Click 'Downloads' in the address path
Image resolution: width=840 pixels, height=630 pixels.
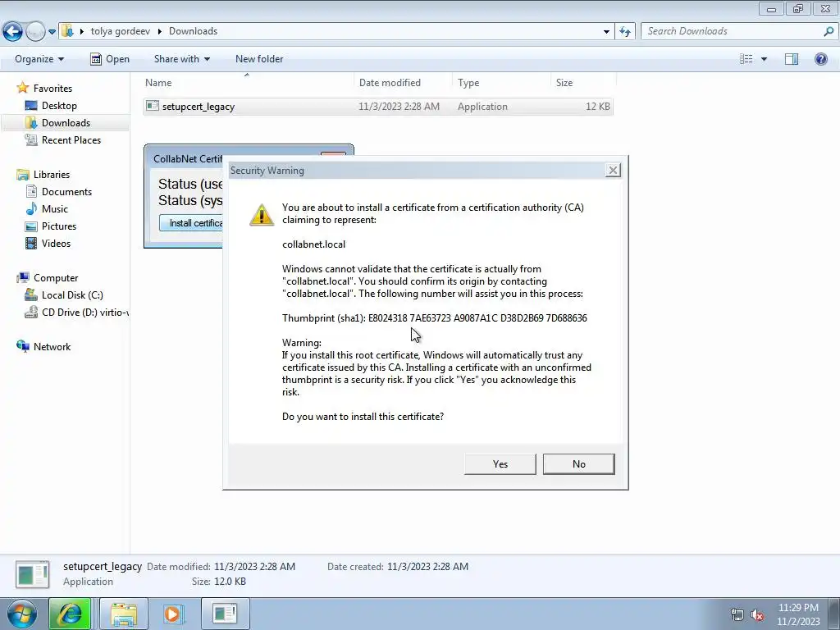click(193, 31)
